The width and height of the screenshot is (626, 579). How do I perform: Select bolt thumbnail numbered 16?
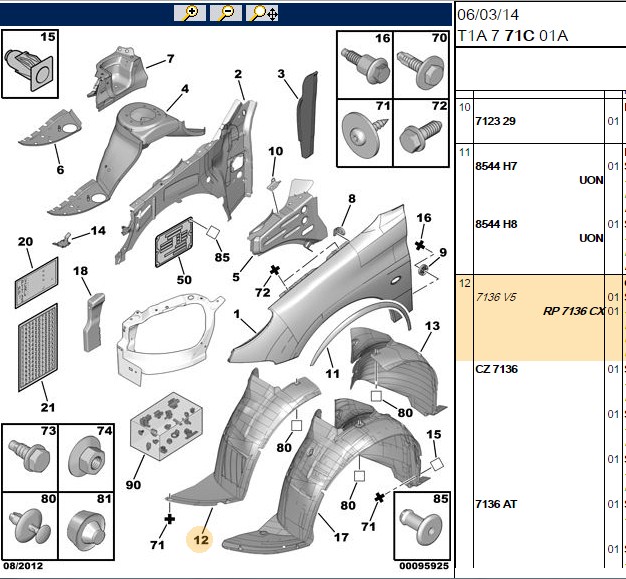365,65
